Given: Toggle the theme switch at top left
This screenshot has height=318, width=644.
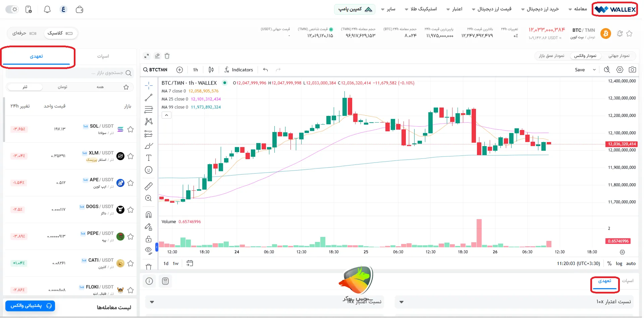Looking at the screenshot, I should pyautogui.click(x=12, y=9).
